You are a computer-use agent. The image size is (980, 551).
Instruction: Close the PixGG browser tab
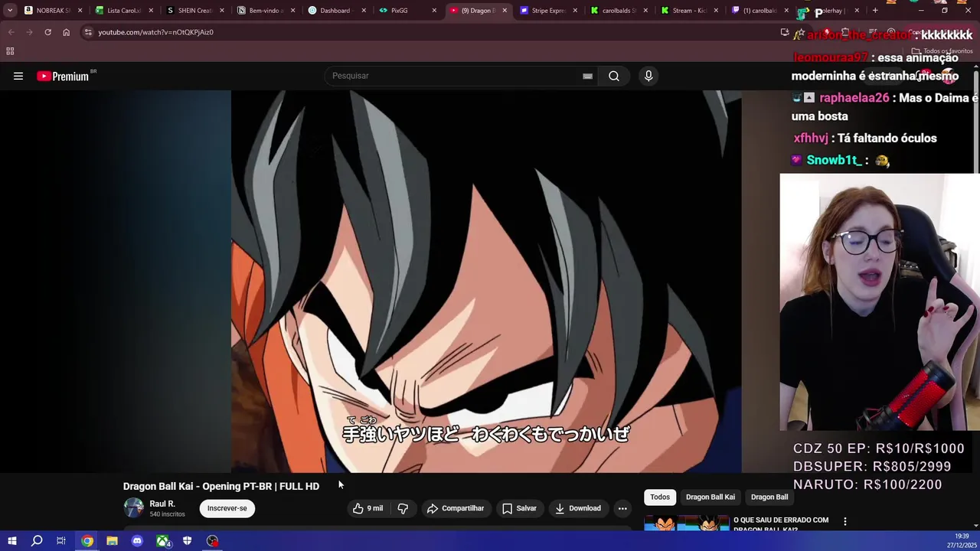[x=434, y=11]
